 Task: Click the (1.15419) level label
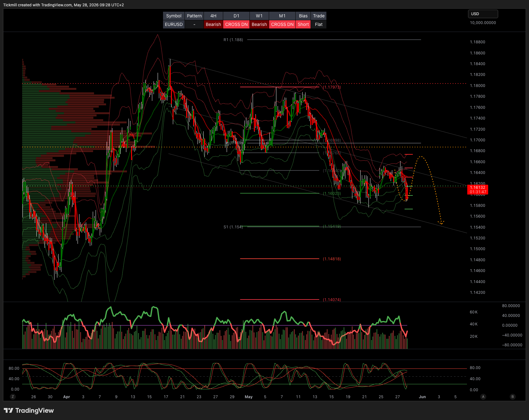tap(332, 226)
